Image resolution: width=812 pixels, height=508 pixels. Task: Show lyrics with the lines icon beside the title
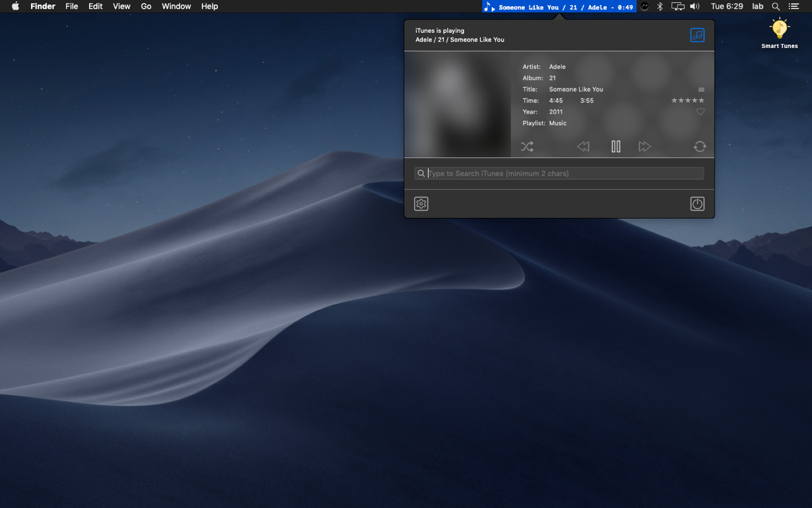point(701,90)
